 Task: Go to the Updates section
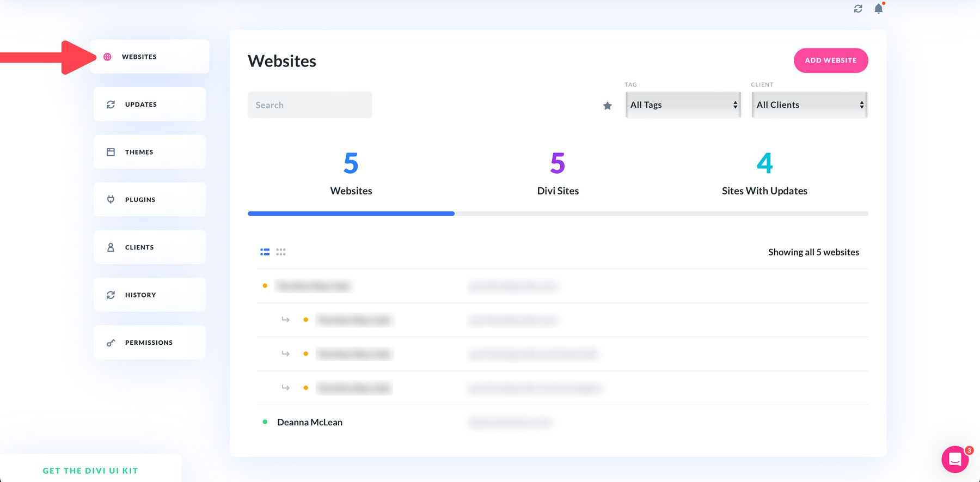point(150,104)
